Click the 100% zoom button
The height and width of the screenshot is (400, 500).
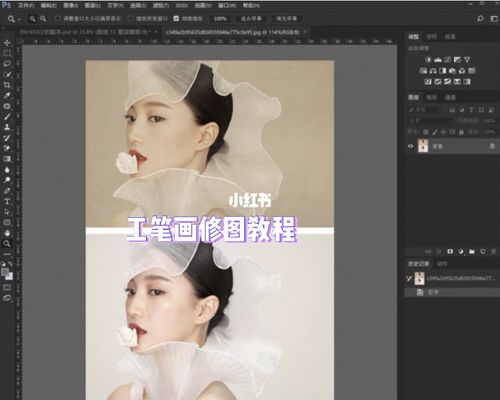(x=220, y=19)
